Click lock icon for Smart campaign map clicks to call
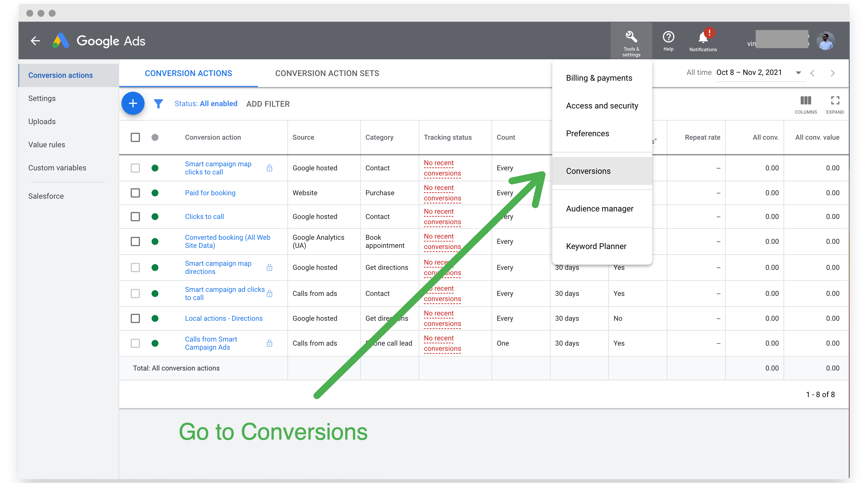This screenshot has width=868, height=483. tap(269, 168)
